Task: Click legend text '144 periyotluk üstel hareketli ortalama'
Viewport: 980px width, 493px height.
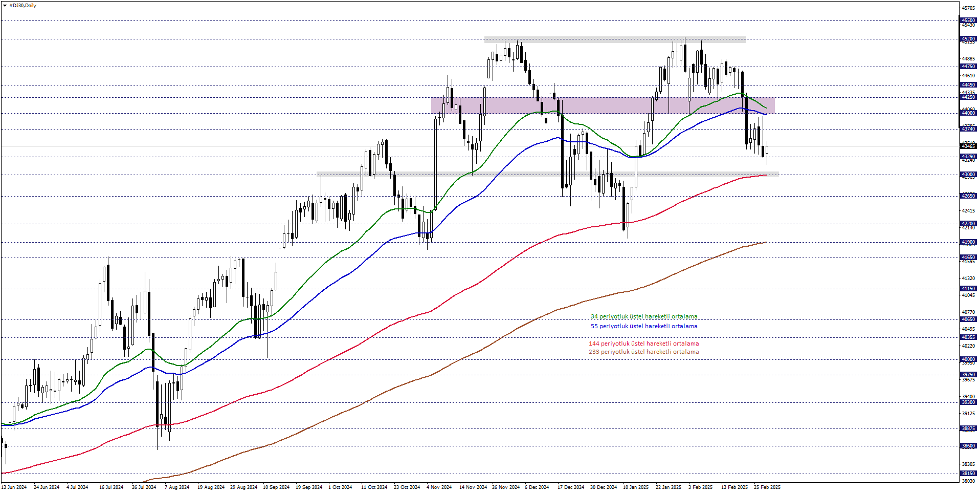Action: click(643, 344)
